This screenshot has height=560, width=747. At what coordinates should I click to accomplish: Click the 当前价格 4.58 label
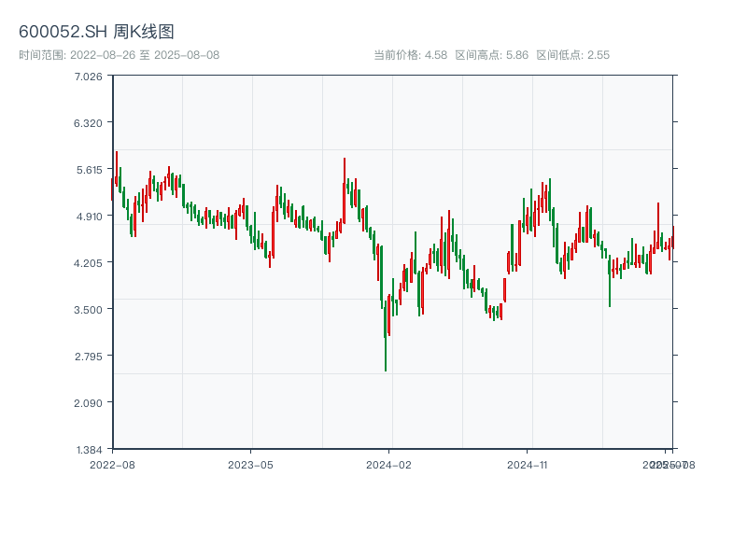pyautogui.click(x=410, y=55)
